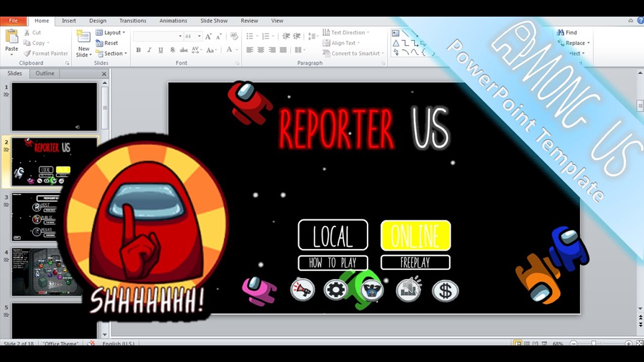Minimize the ribbon with the caret

pyautogui.click(x=631, y=21)
